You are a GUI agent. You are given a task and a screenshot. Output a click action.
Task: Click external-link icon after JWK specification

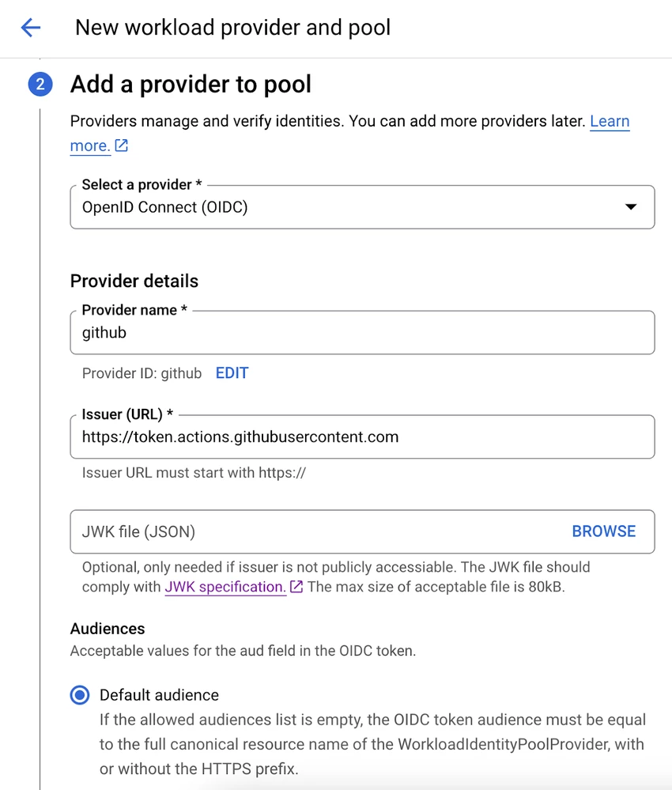(x=296, y=587)
